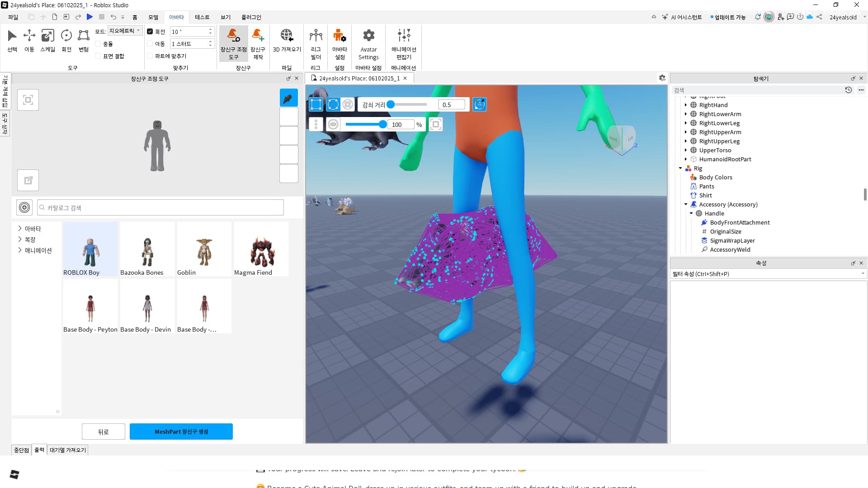The width and height of the screenshot is (868, 488).
Task: Click the blue Play button in top toolbar
Action: coord(90,17)
